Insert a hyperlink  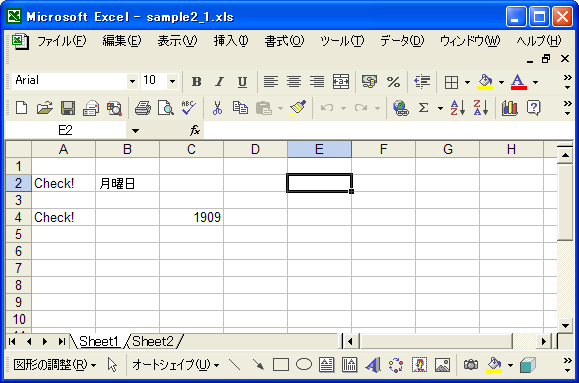(401, 108)
